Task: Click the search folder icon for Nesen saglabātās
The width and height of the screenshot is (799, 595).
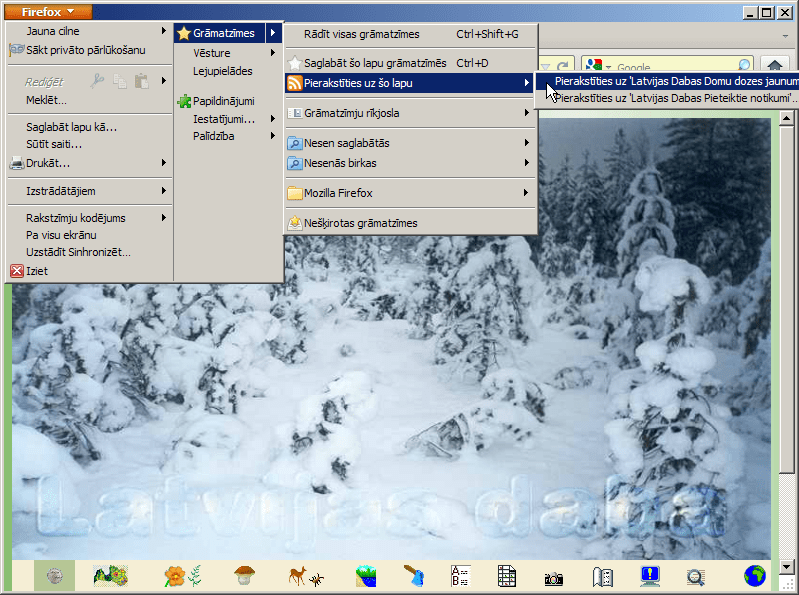Action: click(295, 143)
